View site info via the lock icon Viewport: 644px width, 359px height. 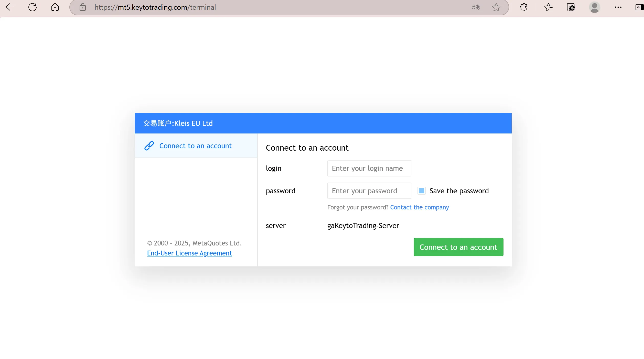point(82,7)
